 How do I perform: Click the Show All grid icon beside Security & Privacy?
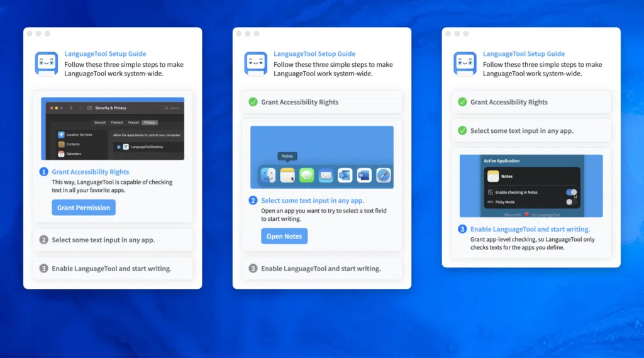[89, 108]
